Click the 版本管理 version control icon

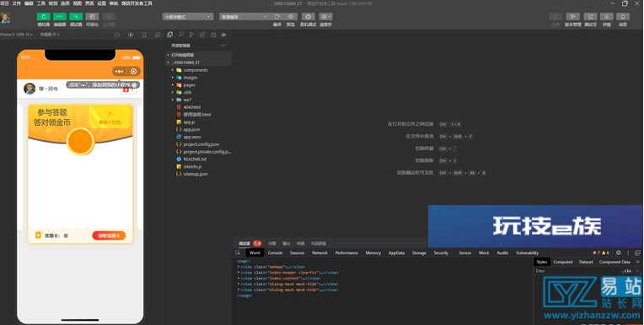coord(573,17)
